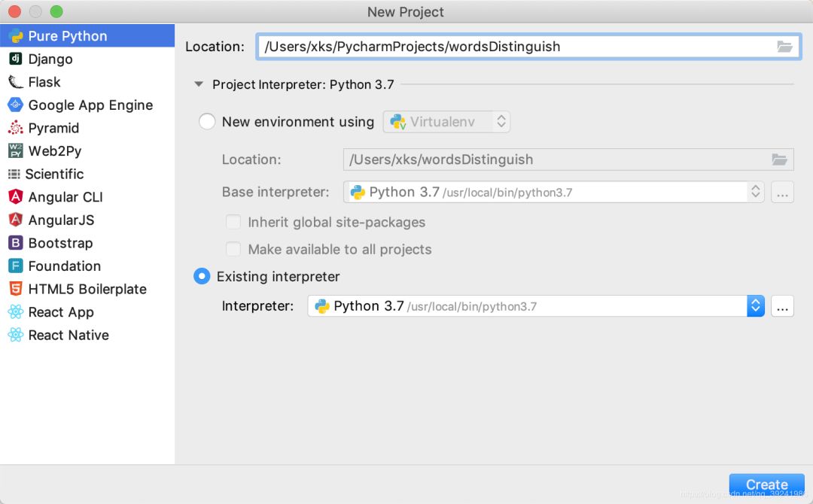Select New environment using radio button
This screenshot has height=504, width=813.
point(207,122)
